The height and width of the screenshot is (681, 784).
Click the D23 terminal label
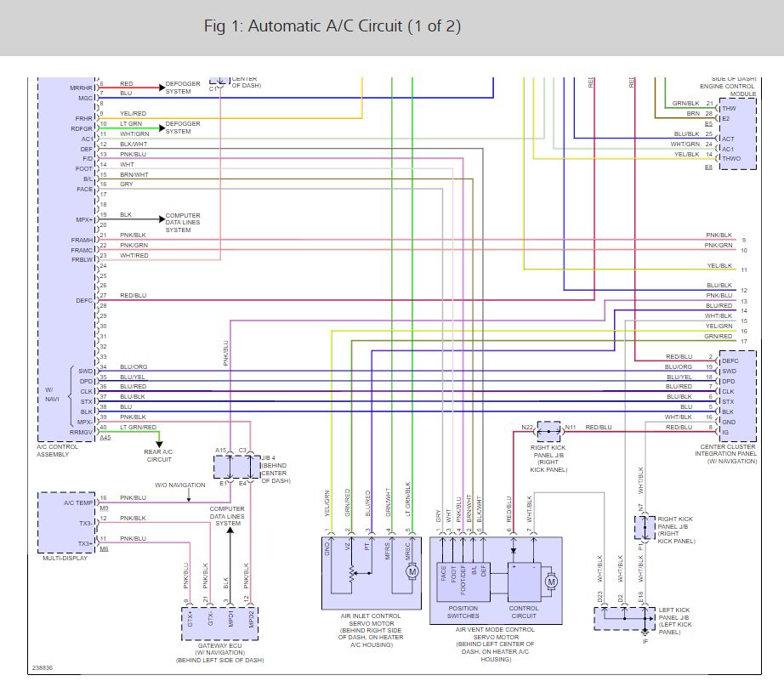(x=599, y=597)
